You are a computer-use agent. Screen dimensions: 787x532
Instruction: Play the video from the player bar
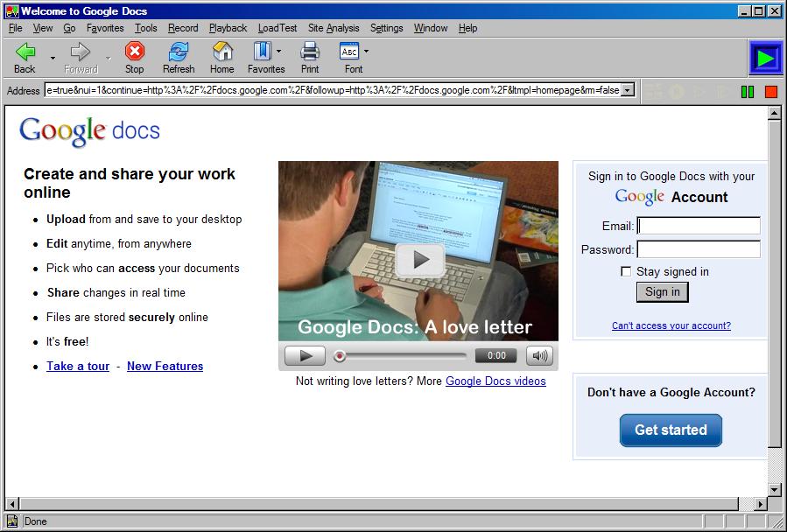point(306,356)
